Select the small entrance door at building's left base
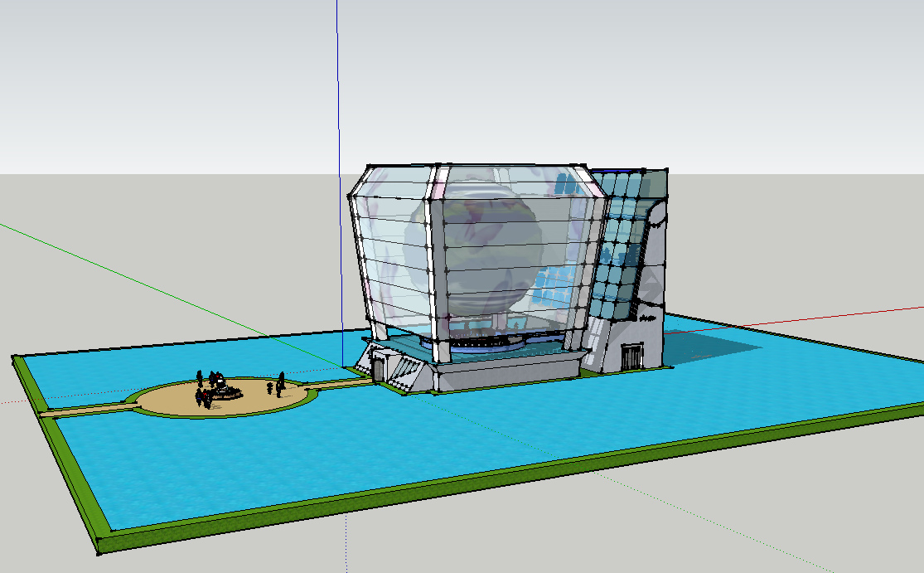Viewport: 924px width, 573px height. [377, 369]
